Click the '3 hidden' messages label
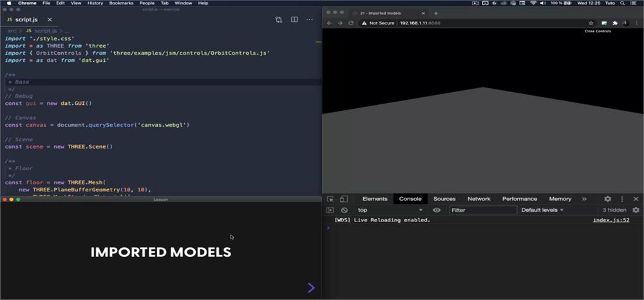The height and width of the screenshot is (300, 644). [x=614, y=210]
